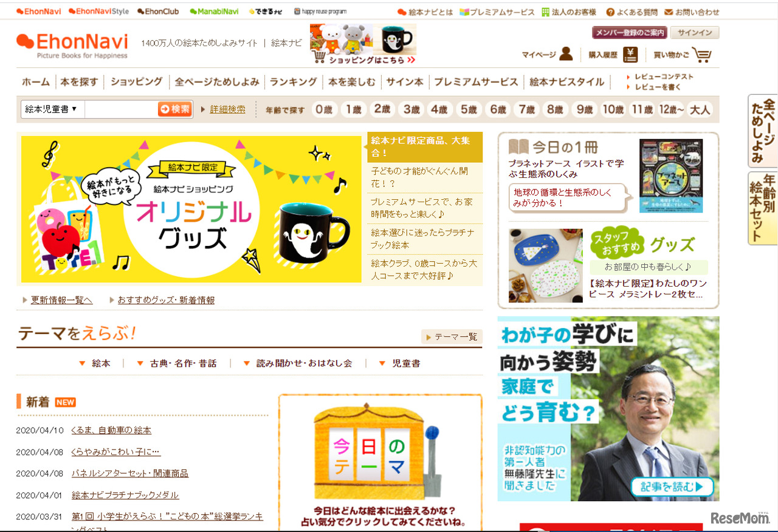
Task: Go to ホーム in main navigation
Action: point(36,82)
